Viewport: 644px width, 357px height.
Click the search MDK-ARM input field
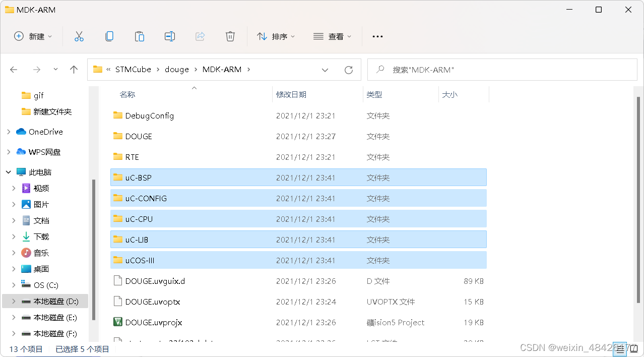click(502, 70)
